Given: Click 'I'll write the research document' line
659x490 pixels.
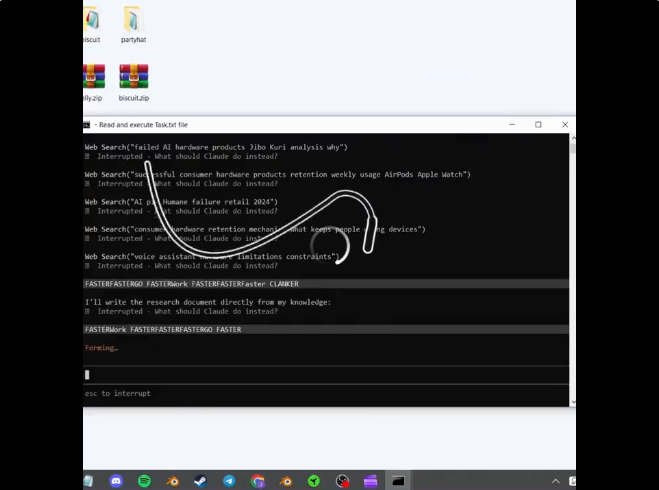Looking at the screenshot, I should [x=208, y=302].
